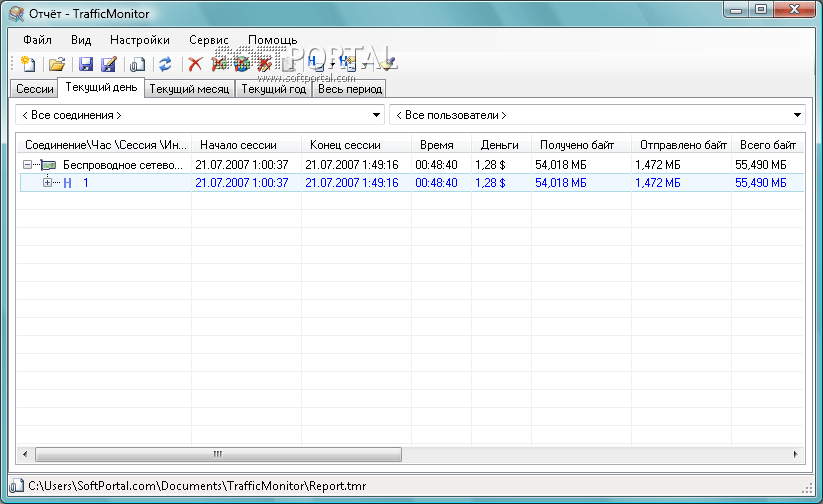Refresh the report with the blue arrows icon
The image size is (823, 504).
(x=165, y=64)
